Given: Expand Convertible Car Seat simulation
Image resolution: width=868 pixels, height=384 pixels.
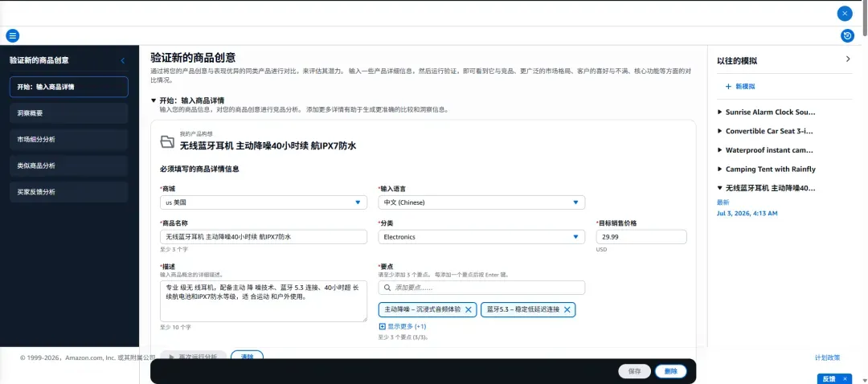Looking at the screenshot, I should point(719,131).
